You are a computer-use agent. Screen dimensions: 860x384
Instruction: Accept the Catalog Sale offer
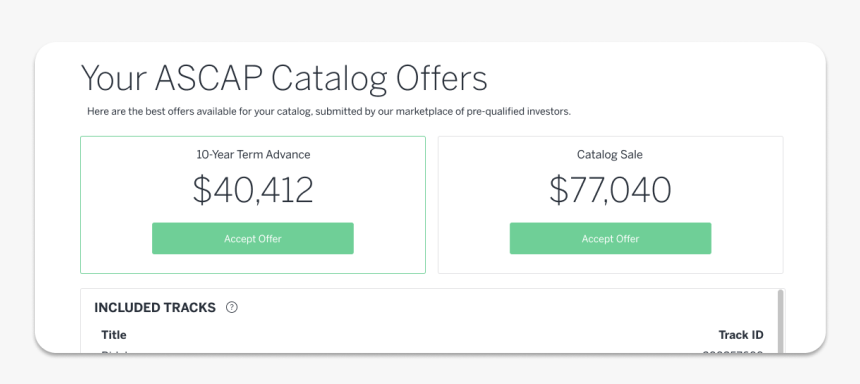[x=610, y=238]
